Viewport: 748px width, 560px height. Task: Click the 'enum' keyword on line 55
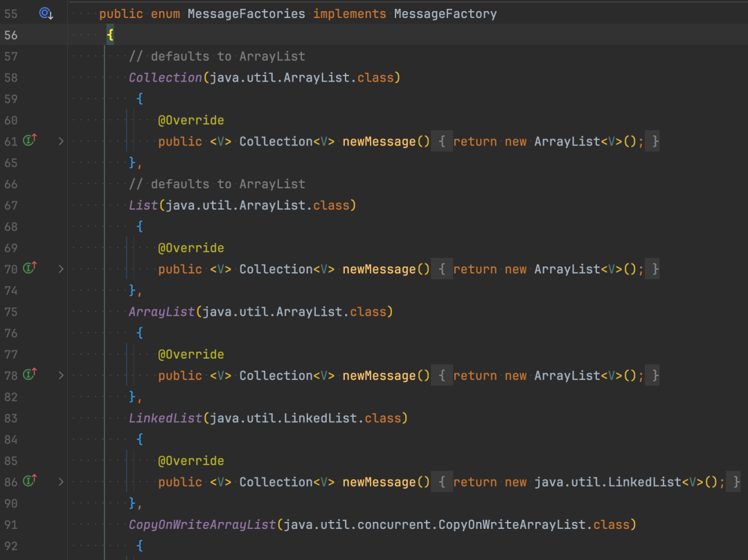[166, 14]
